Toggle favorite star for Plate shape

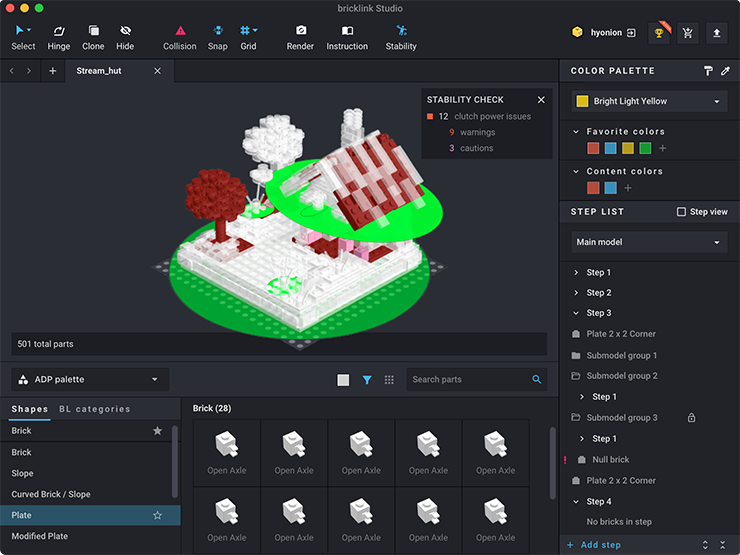pyautogui.click(x=157, y=515)
